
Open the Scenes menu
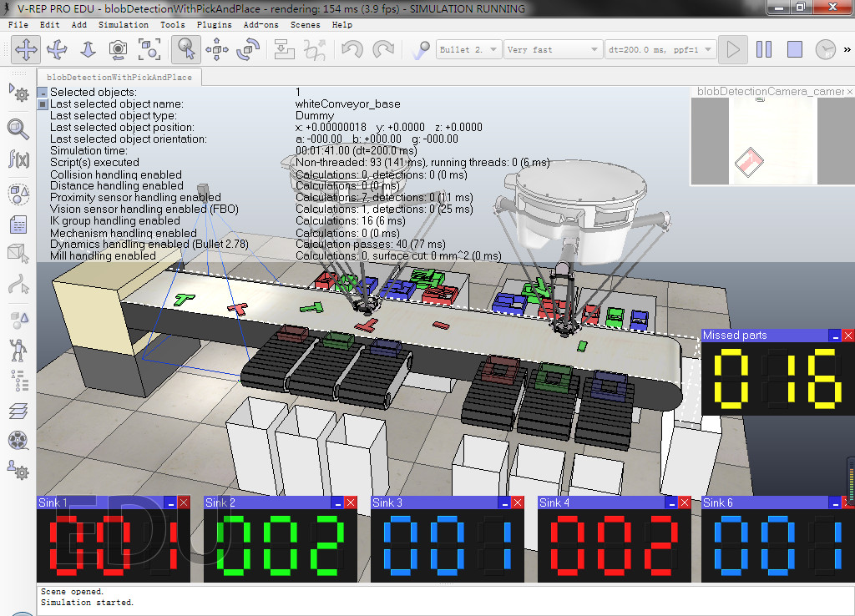pyautogui.click(x=305, y=24)
